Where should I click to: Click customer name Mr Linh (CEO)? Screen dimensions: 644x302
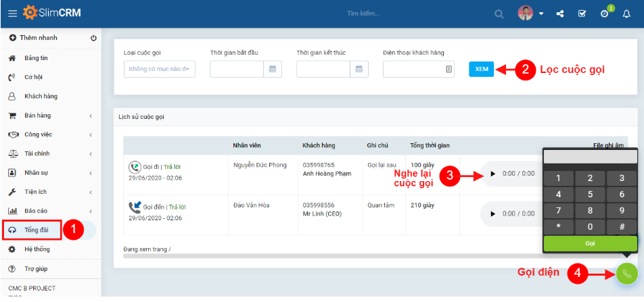coord(322,213)
